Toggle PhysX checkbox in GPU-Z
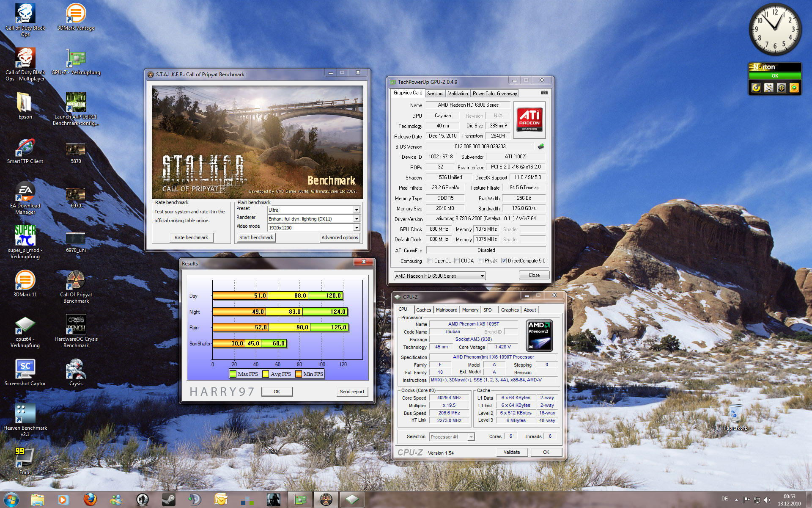The image size is (812, 508). 480,261
